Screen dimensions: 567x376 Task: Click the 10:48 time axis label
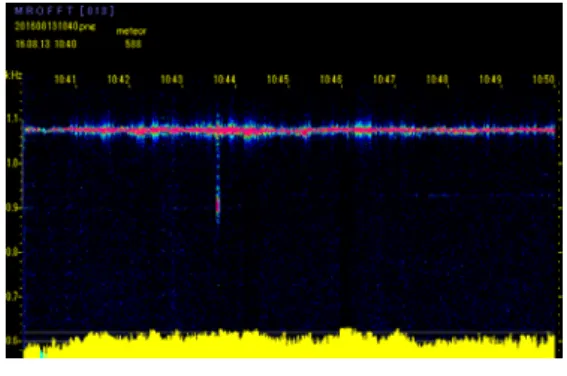tap(437, 79)
